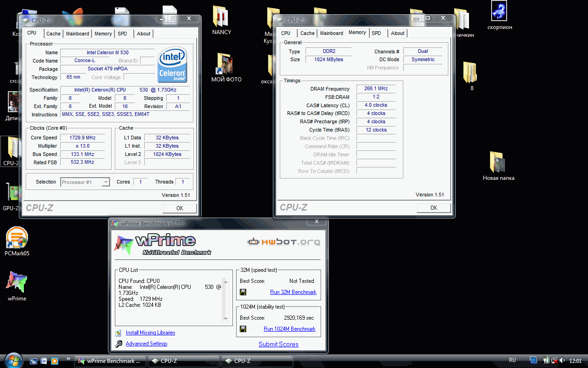Image resolution: width=588 pixels, height=368 pixels.
Task: Click the second CPU-Z taskbar button
Action: pyautogui.click(x=257, y=361)
